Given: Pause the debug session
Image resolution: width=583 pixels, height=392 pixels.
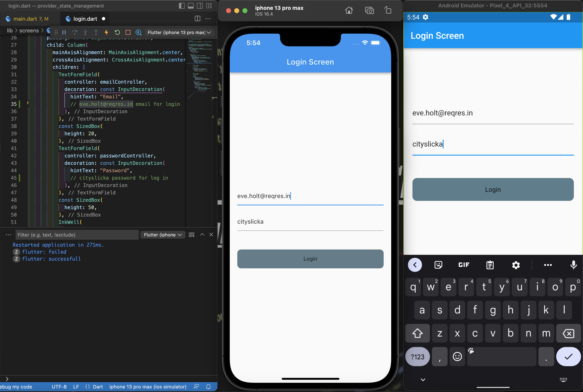Looking at the screenshot, I should 64,32.
